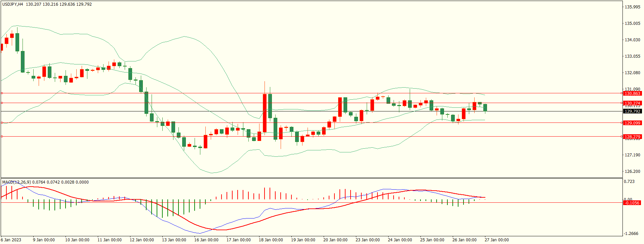644x244 pixels.
Task: Click the 0.723 MACD scale value
Action: click(x=629, y=182)
